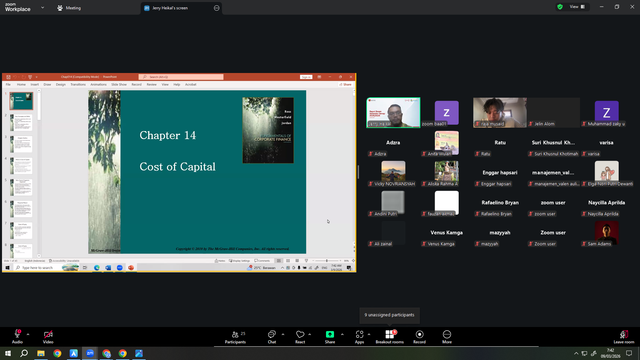Screen dimensions: 640x360
Task: Select the Naycilla Aprilda participant tile
Action: 606,203
